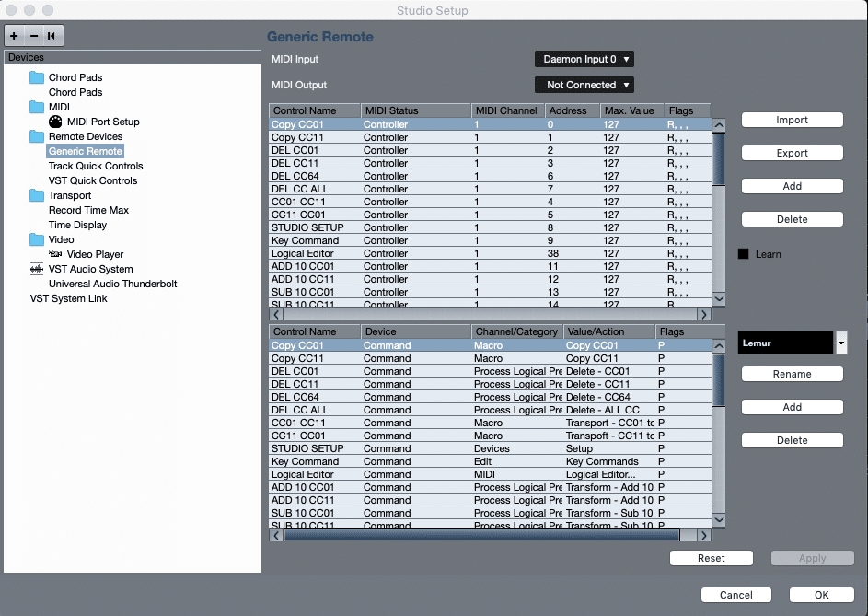The image size is (868, 616).
Task: Click the Remote Devices folder icon
Action: [37, 136]
